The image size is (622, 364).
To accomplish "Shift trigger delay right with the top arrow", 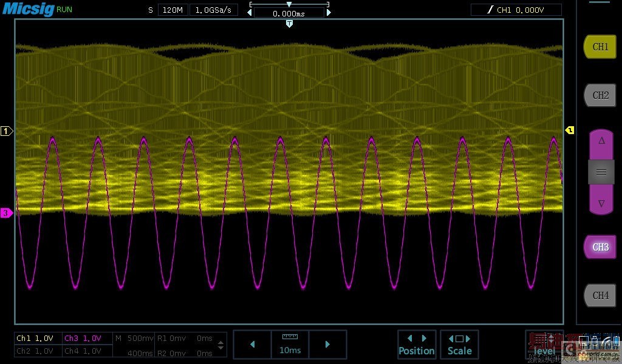I will click(x=329, y=13).
